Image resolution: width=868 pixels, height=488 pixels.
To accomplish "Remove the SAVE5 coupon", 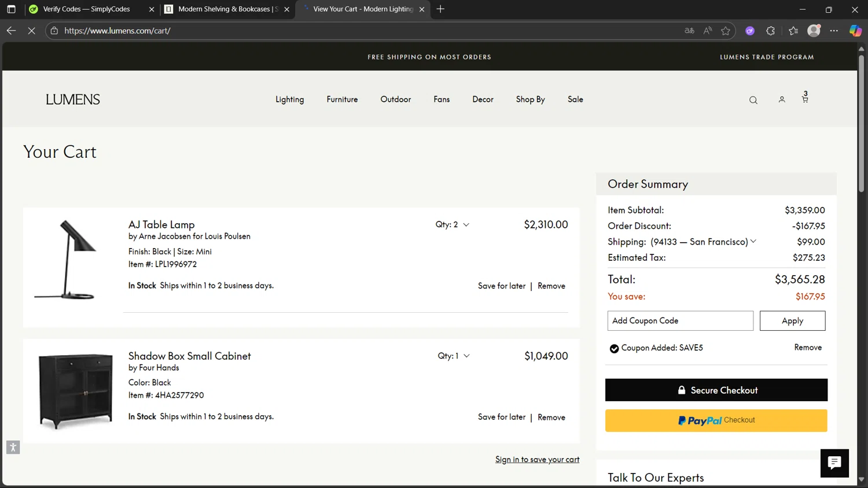I will tap(807, 347).
